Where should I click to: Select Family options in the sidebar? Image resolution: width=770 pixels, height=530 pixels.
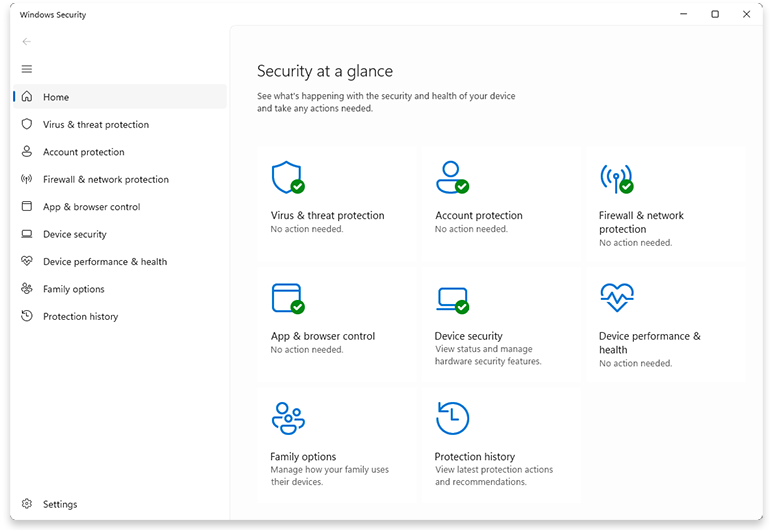[73, 289]
